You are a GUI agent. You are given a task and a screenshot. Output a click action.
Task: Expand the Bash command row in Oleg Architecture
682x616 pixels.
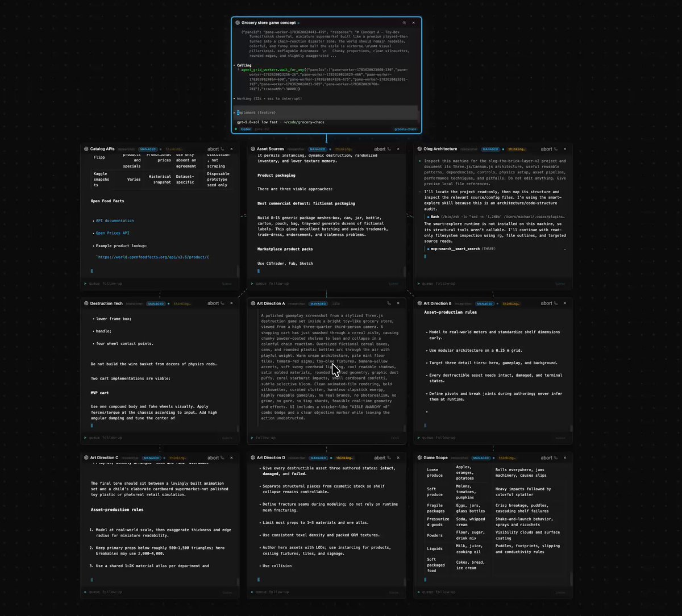pos(496,217)
